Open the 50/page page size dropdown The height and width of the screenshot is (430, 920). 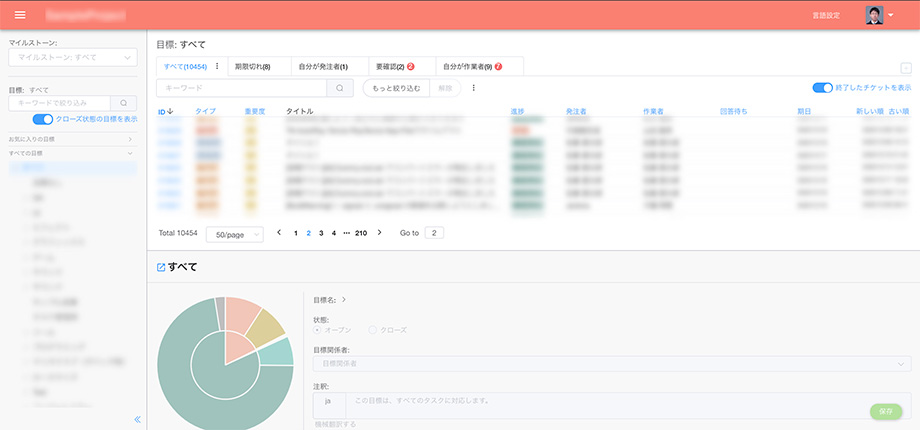point(235,234)
